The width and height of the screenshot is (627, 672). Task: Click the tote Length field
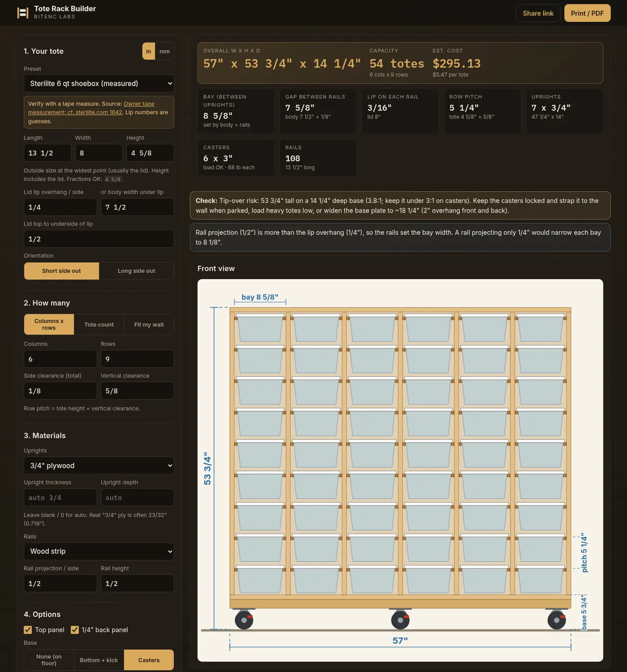coord(48,153)
